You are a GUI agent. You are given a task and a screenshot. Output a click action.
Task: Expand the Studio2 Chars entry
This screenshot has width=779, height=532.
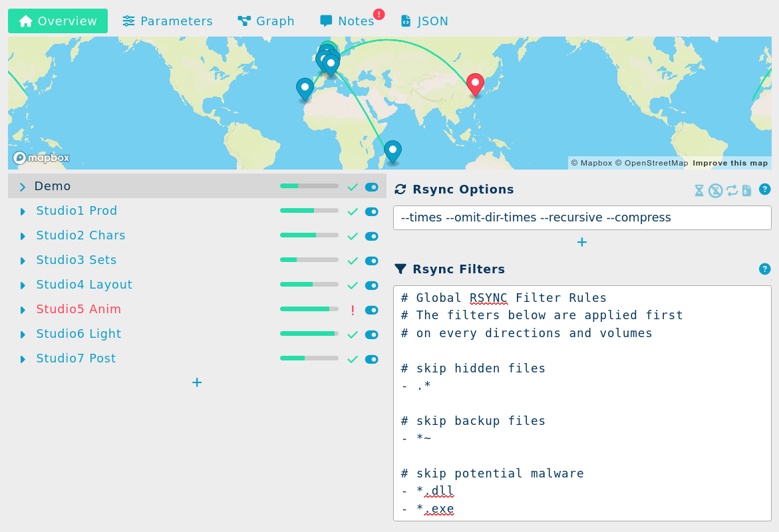(x=24, y=235)
